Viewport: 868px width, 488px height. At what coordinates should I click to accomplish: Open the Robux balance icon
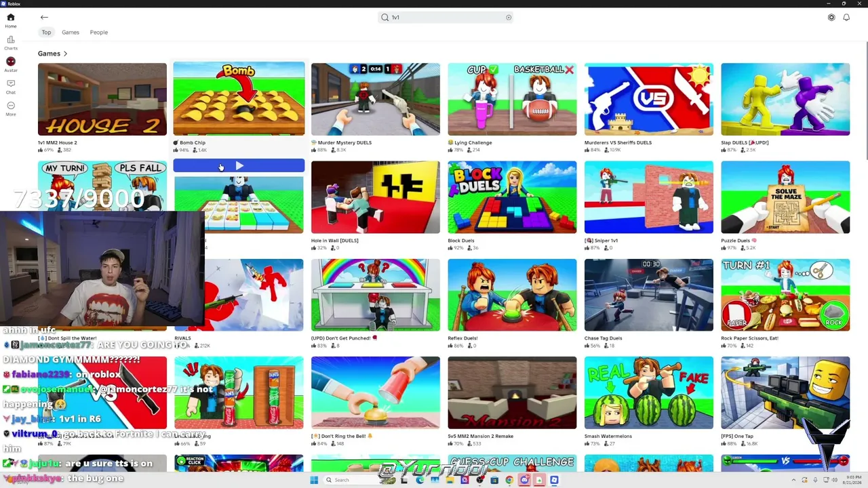831,18
